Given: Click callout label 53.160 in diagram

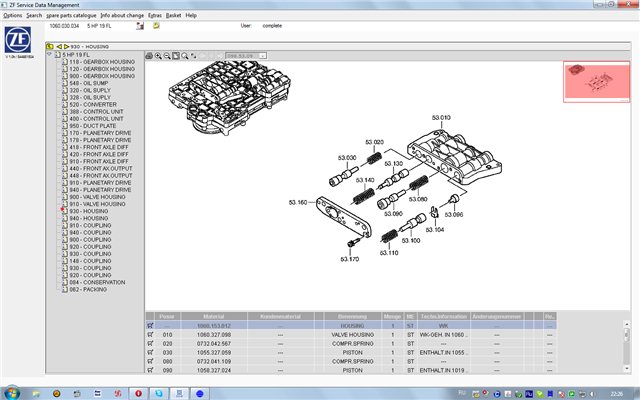Looking at the screenshot, I should (x=298, y=202).
